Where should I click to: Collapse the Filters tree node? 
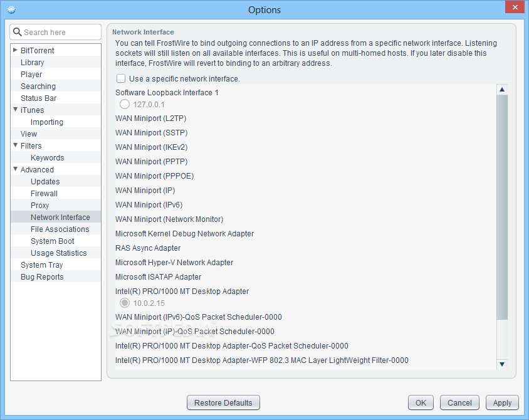(x=15, y=145)
